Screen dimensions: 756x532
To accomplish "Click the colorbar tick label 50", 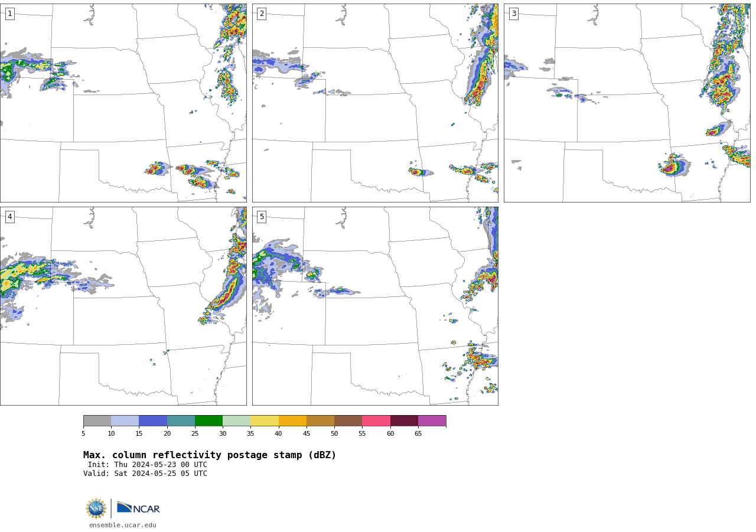I will [x=334, y=434].
